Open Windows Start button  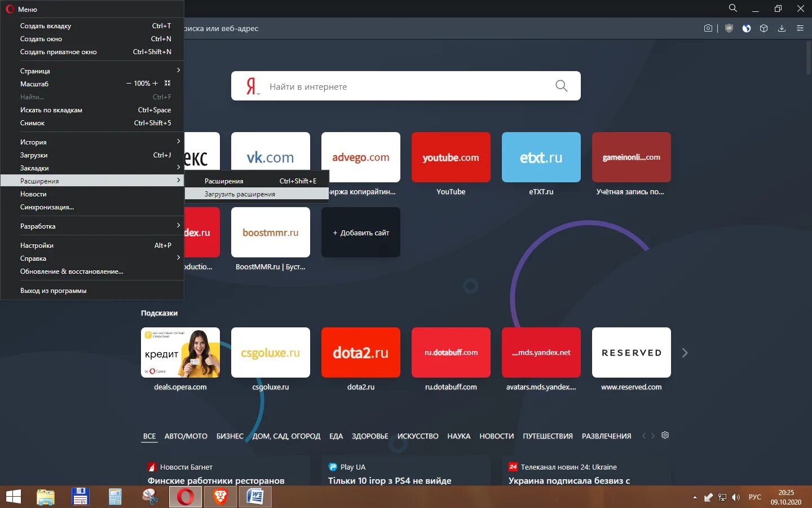click(x=13, y=497)
